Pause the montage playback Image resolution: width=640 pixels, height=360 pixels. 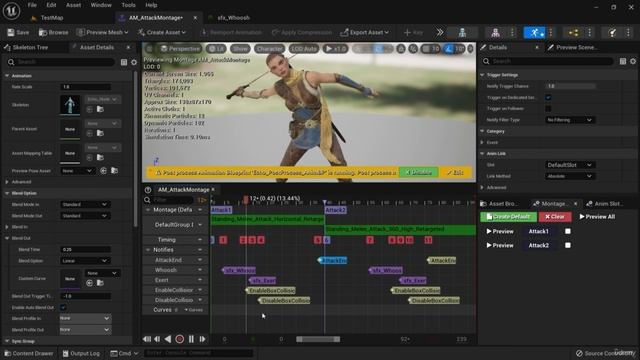(191, 339)
